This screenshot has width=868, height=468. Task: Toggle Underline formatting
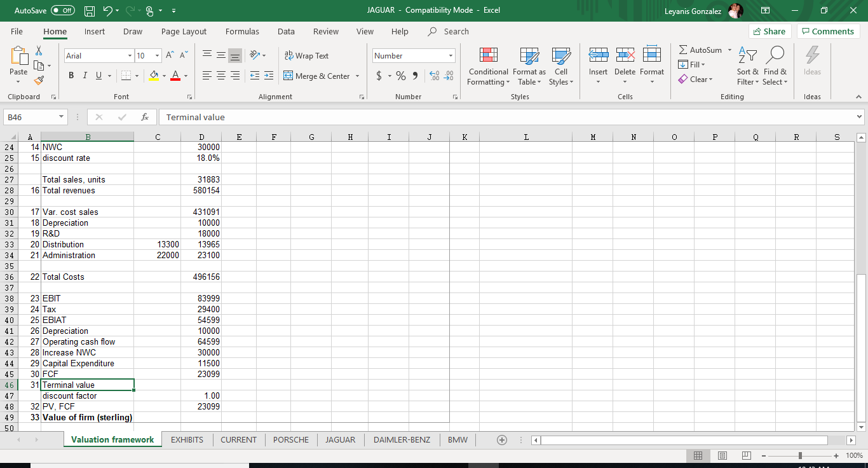pyautogui.click(x=98, y=75)
